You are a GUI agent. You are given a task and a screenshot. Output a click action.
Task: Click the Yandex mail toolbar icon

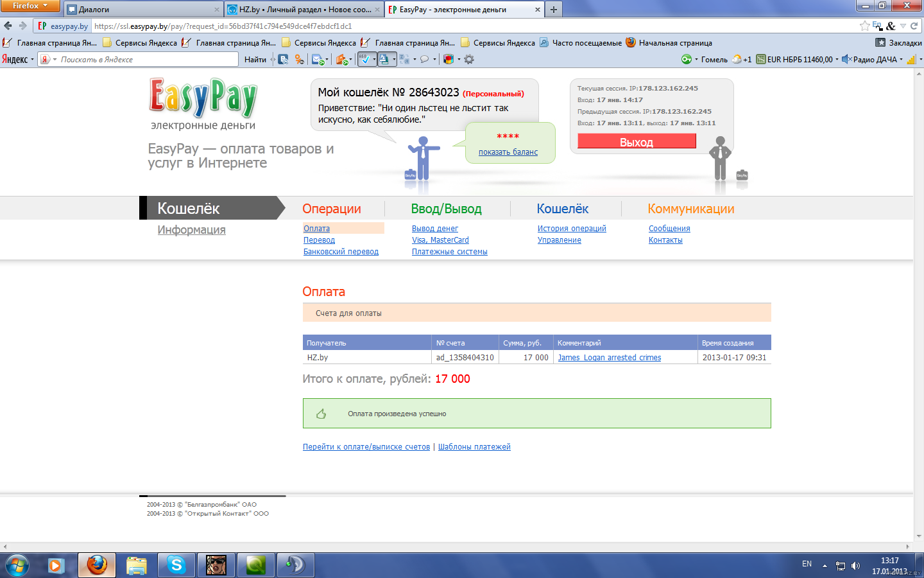(x=317, y=59)
